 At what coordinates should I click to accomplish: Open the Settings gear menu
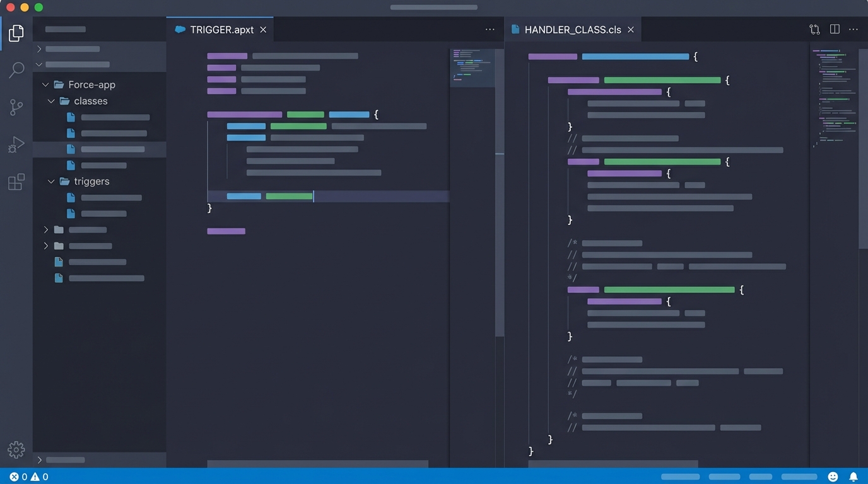pyautogui.click(x=16, y=449)
